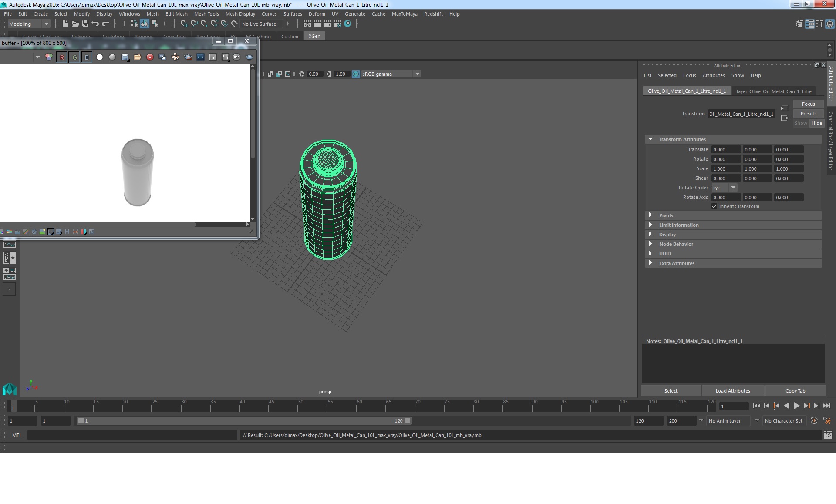
Task: Click the Presets button
Action: (808, 114)
